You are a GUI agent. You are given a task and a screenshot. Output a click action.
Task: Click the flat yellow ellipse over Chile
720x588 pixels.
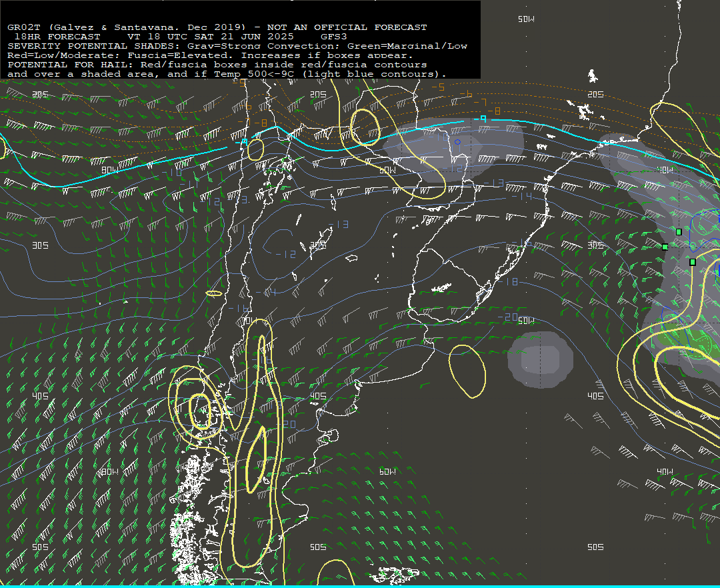point(214,293)
